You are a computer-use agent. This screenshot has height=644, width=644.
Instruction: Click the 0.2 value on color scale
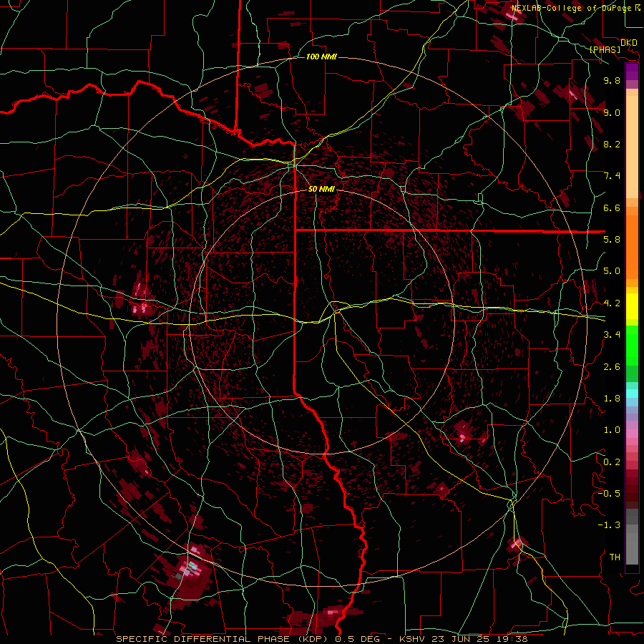tap(612, 462)
